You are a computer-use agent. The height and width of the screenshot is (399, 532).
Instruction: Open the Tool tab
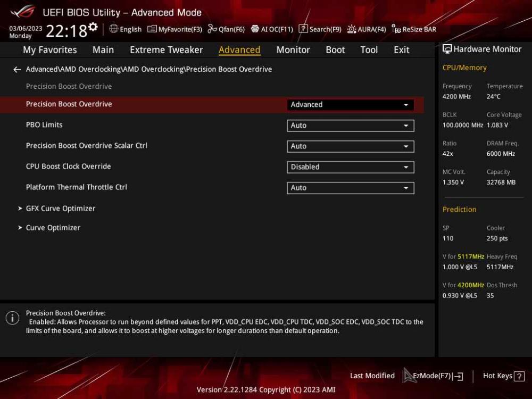[369, 50]
